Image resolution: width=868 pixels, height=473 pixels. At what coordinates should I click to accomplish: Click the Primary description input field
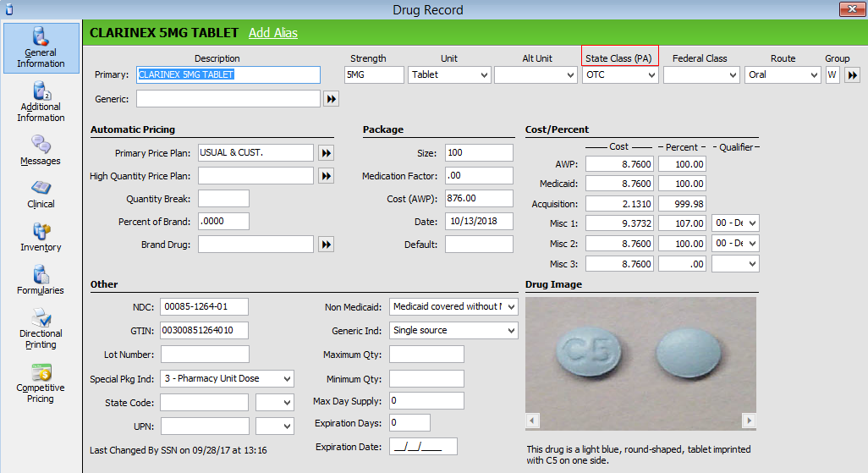pos(228,74)
